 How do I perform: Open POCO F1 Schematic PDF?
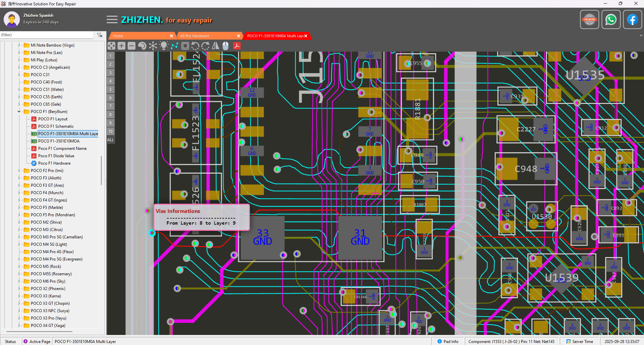coord(56,126)
